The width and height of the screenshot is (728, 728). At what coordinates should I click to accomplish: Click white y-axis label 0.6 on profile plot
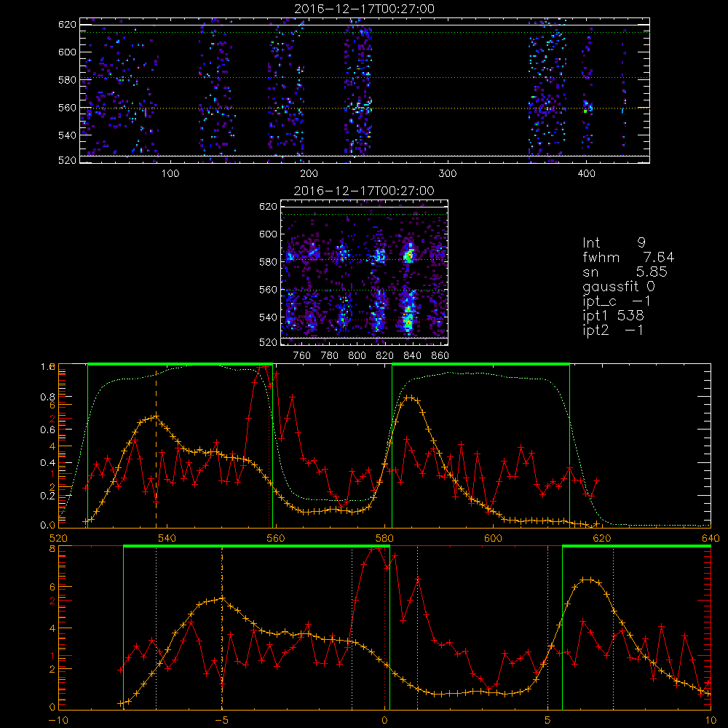point(48,430)
